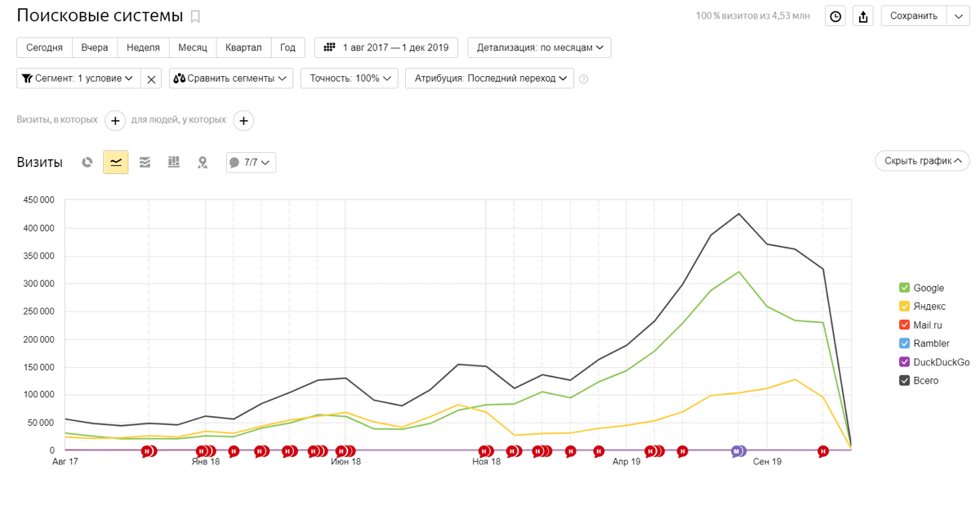This screenshot has width=980, height=506.
Task: Remove the segment condition with X
Action: tap(151, 78)
